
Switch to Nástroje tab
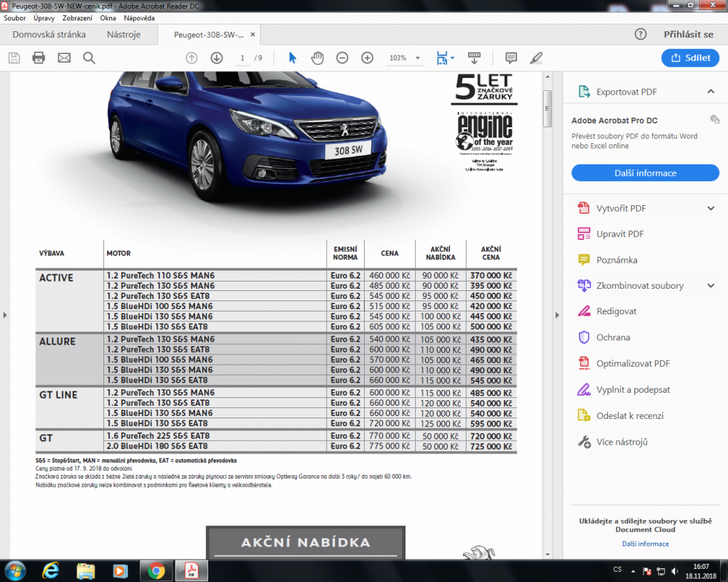click(x=124, y=34)
